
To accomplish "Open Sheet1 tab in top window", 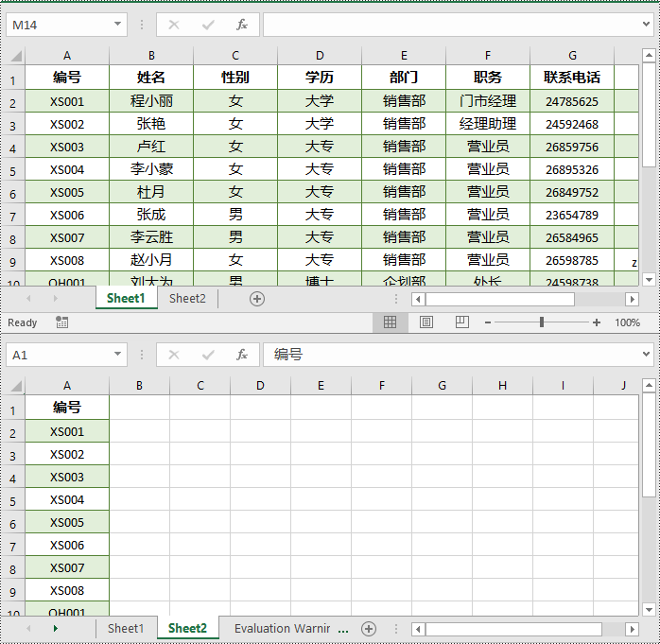I will point(126,299).
